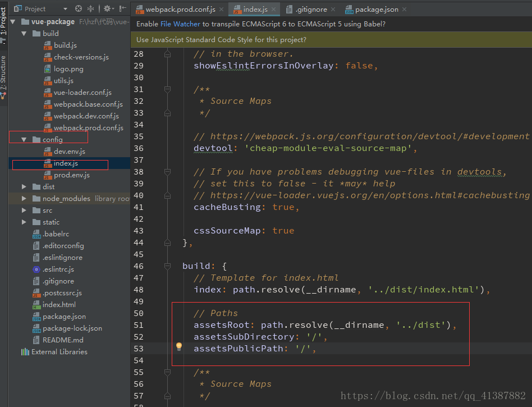This screenshot has width=532, height=407.
Task: Switch to webpack.prod.conf.js tab
Action: click(180, 10)
